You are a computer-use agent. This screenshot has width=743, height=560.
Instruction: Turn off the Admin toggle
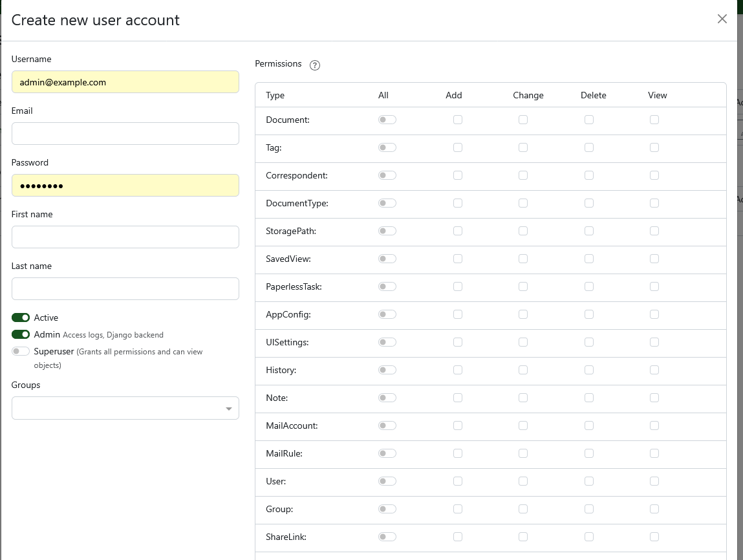pyautogui.click(x=21, y=334)
